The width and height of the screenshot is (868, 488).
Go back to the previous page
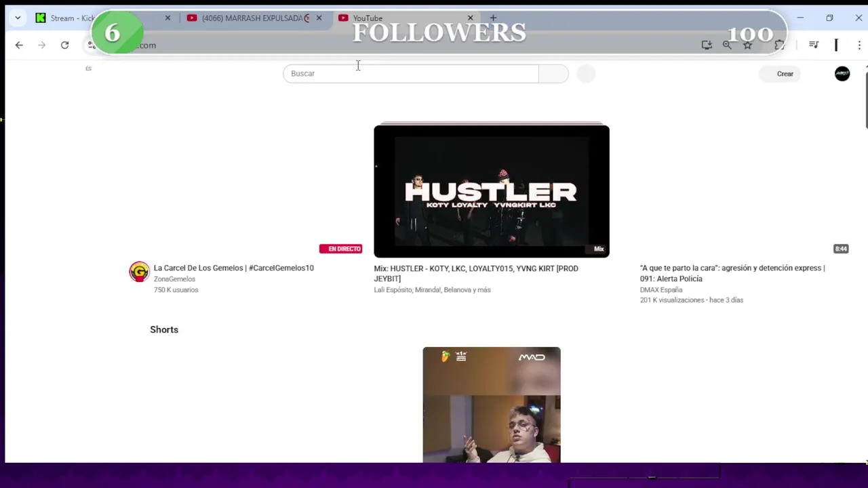click(19, 45)
